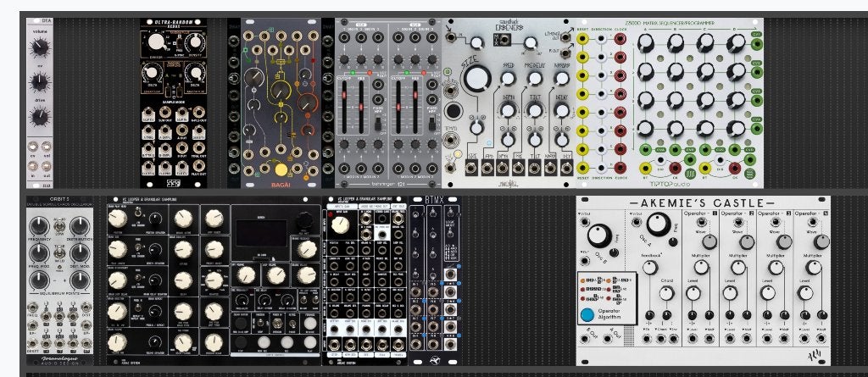
Task: Click the row 4 column D knob on Z8000
Action: click(736, 129)
